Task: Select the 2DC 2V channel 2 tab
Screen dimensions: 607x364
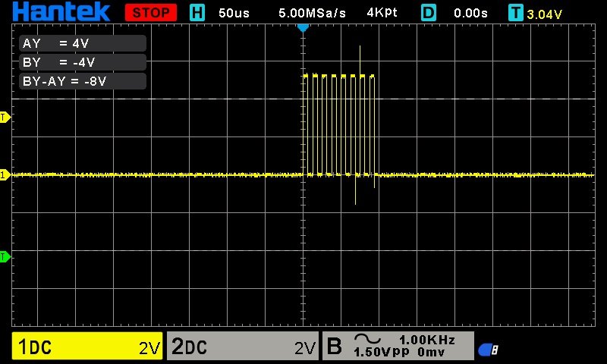Action: pos(243,346)
